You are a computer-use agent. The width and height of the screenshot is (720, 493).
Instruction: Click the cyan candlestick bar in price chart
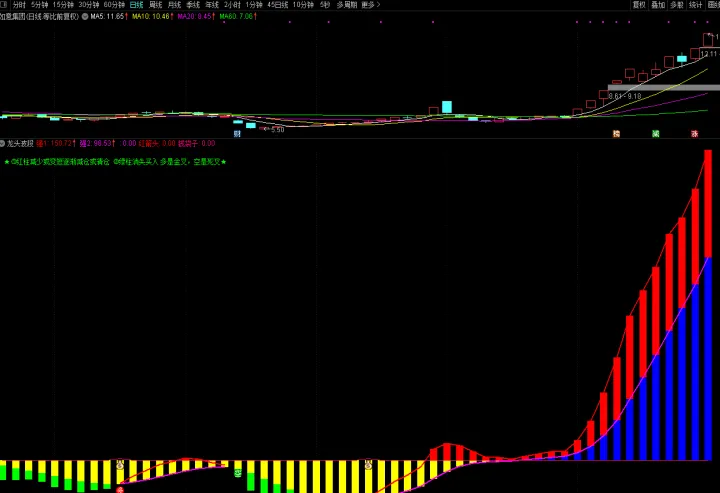447,108
